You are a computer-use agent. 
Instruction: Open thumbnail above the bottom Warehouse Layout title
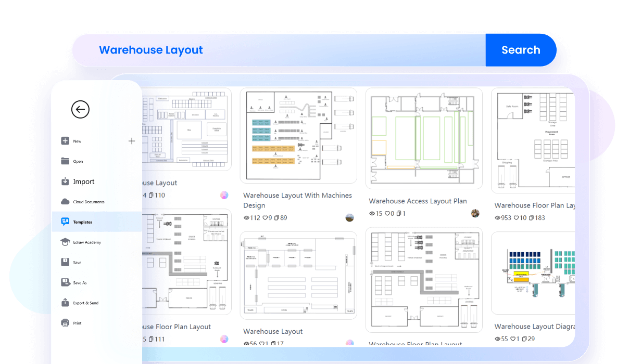point(298,276)
